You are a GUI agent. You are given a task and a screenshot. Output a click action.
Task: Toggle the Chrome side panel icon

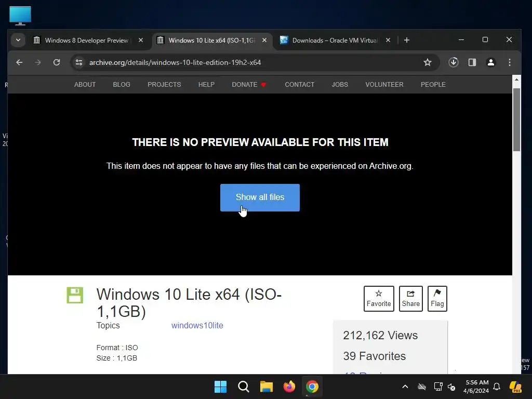[472, 62]
